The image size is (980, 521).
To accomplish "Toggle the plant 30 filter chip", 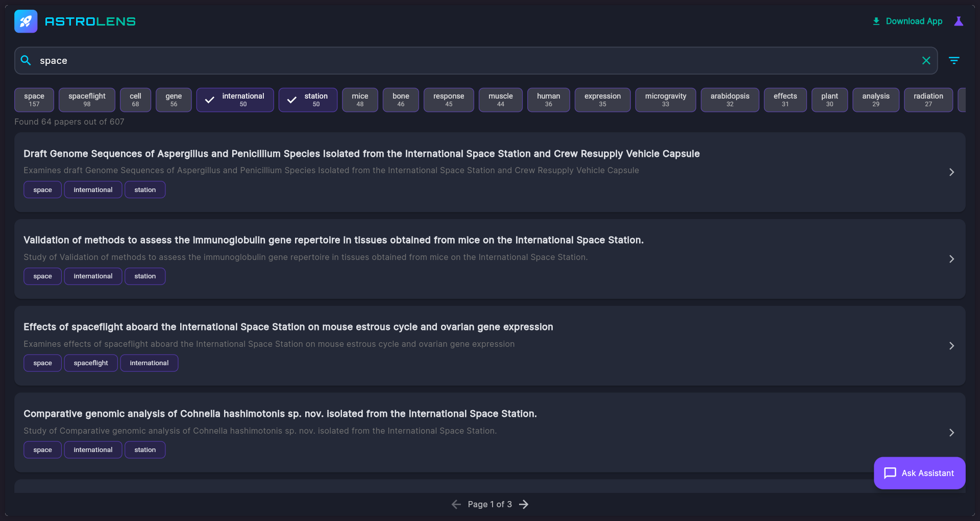I will (829, 100).
